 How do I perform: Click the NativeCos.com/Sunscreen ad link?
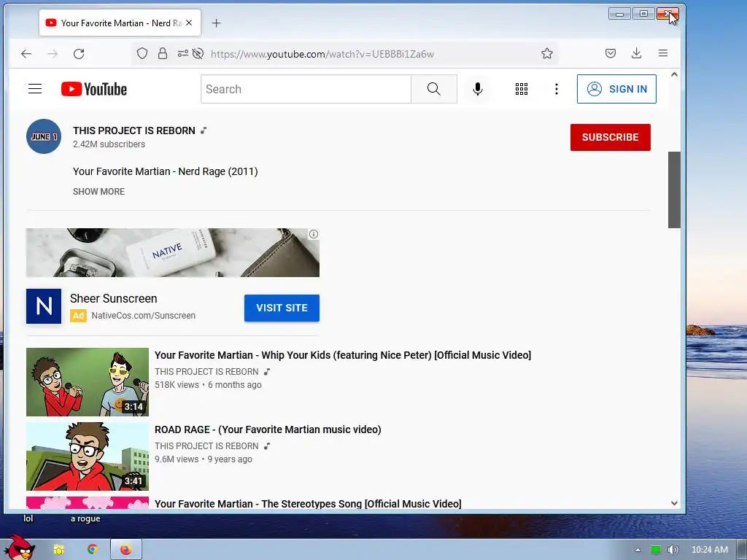point(144,315)
